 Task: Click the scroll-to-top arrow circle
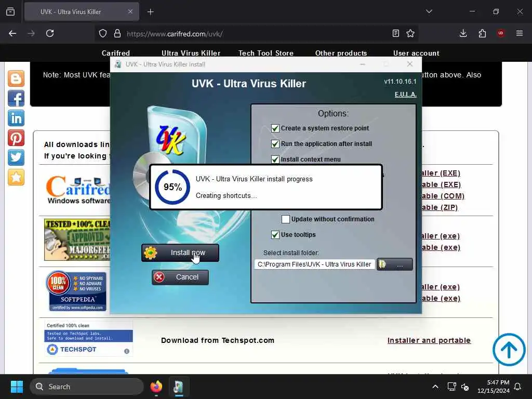[509, 350]
